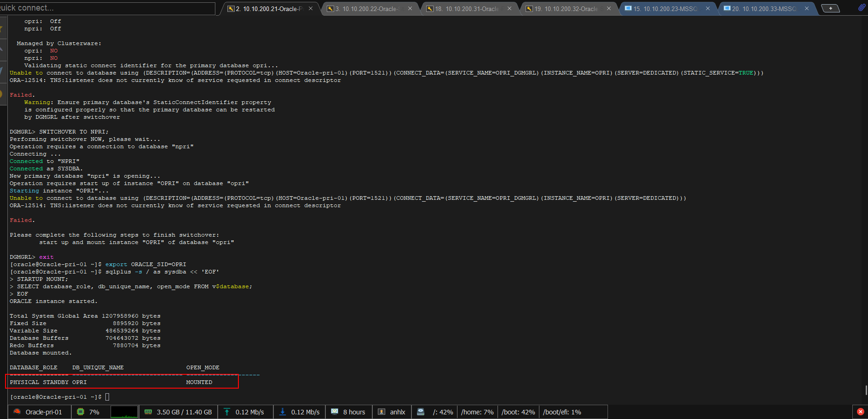The width and height of the screenshot is (868, 419).
Task: Click the Quick connect search field
Action: (107, 8)
